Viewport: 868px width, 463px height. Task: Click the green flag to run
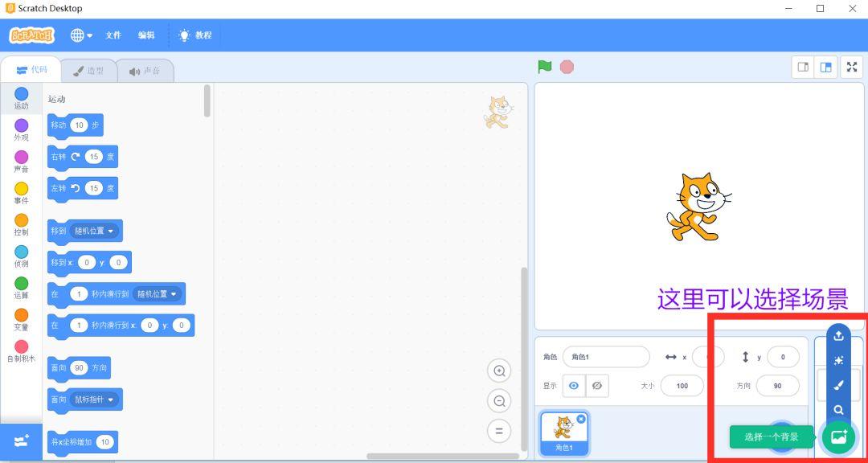tap(545, 67)
